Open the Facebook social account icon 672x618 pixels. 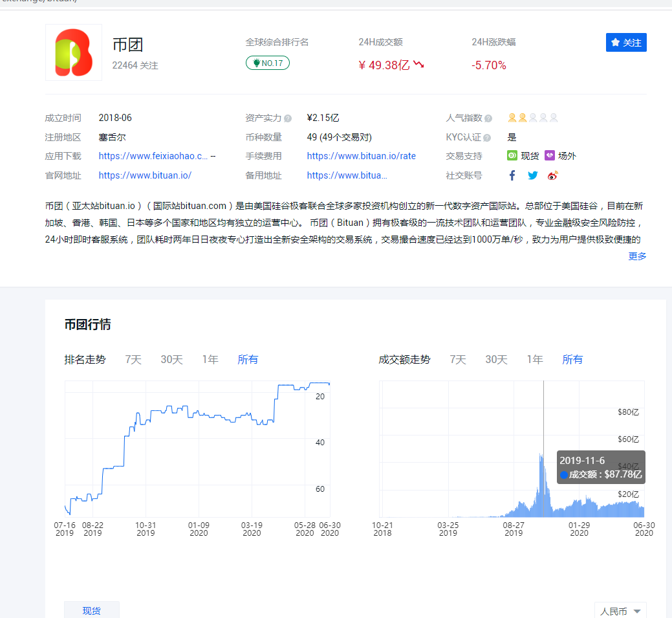pyautogui.click(x=512, y=175)
